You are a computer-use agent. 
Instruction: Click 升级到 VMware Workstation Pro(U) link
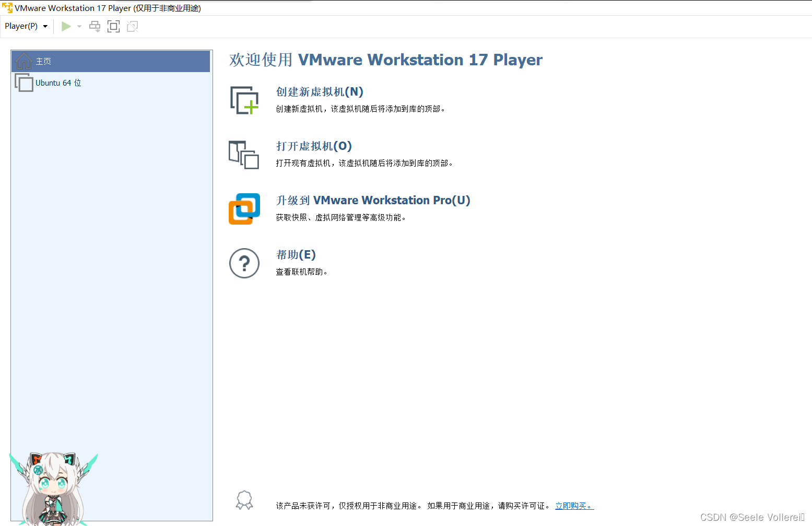click(x=373, y=201)
